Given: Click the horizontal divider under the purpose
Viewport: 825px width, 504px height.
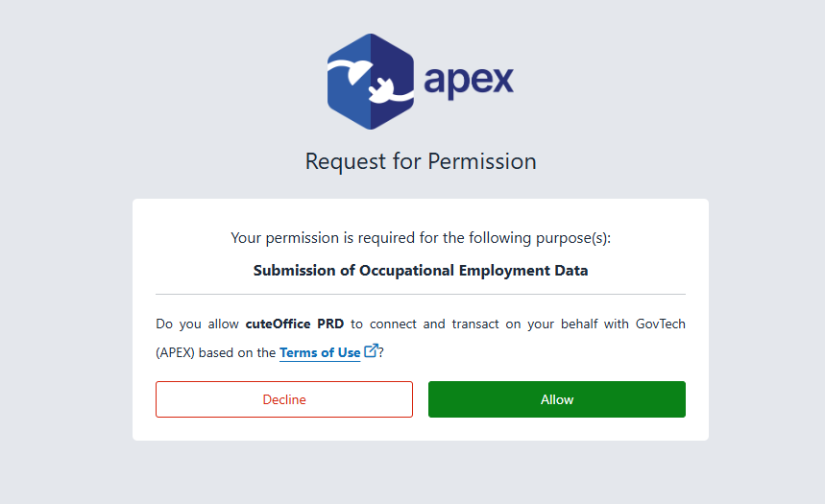Looking at the screenshot, I should coord(421,294).
